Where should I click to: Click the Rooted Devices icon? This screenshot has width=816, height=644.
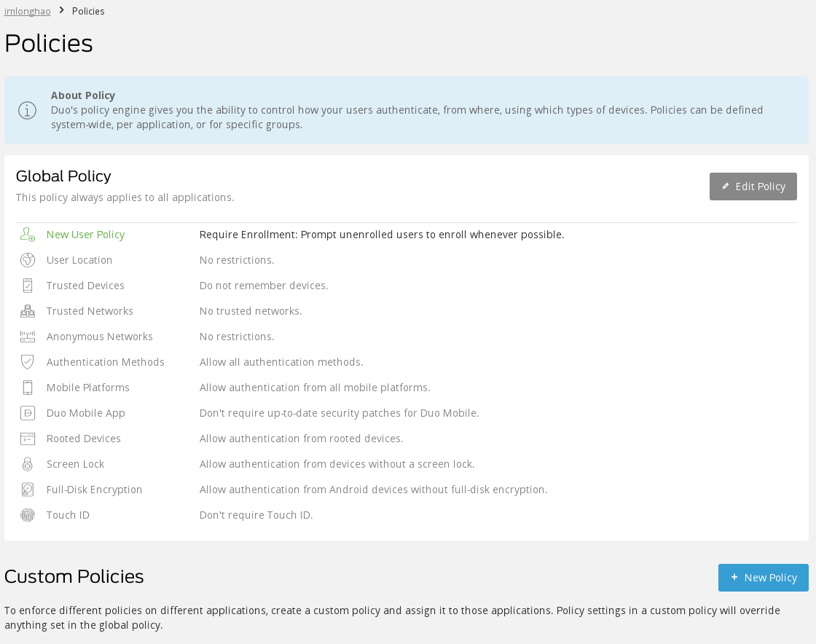tap(28, 439)
